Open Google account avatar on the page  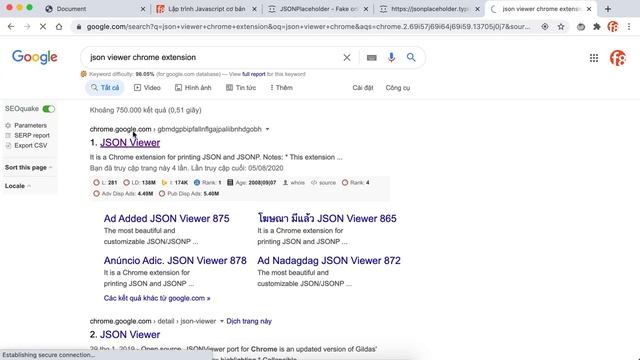click(618, 58)
